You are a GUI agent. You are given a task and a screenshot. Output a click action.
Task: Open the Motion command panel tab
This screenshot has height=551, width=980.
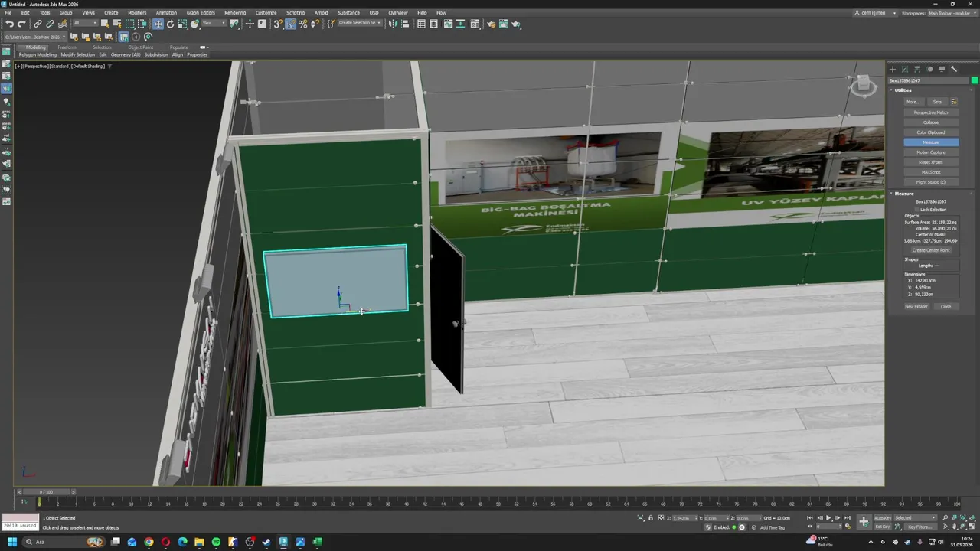point(929,69)
